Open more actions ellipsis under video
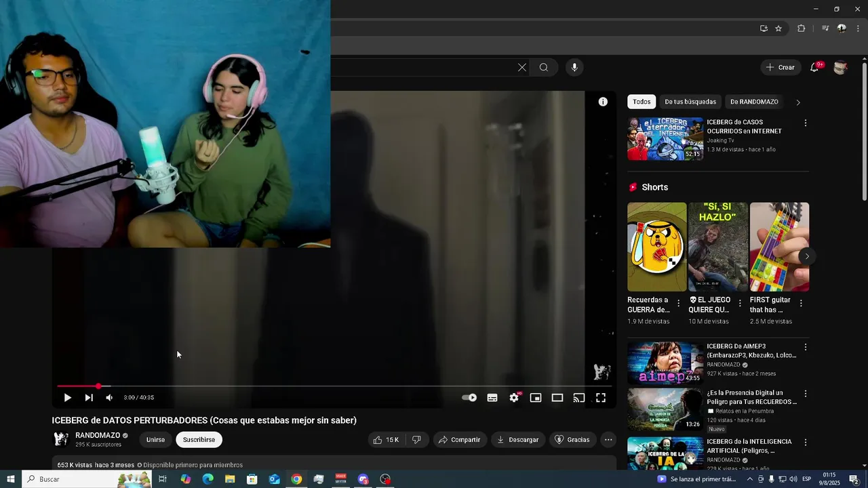868x488 pixels. [x=608, y=440]
